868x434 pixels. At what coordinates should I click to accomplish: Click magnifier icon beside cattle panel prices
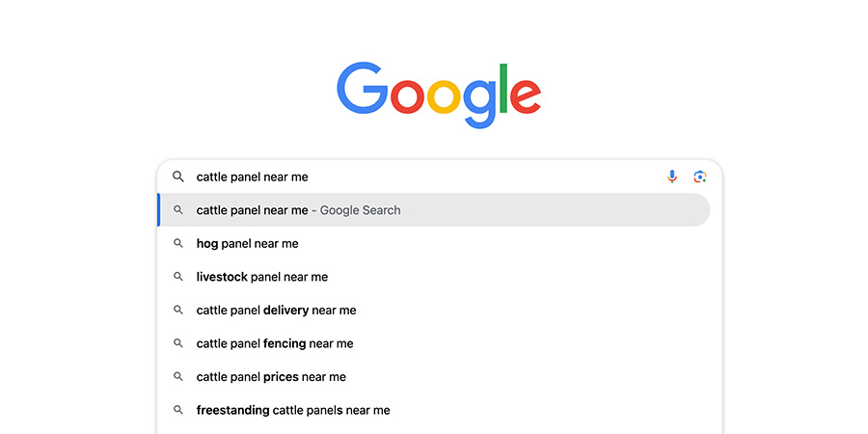point(178,376)
